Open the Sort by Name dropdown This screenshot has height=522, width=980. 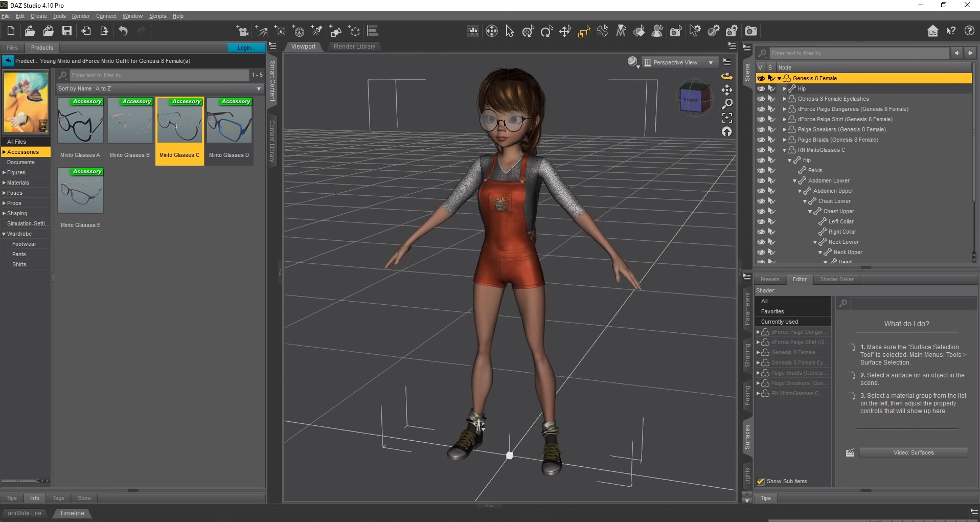[159, 88]
